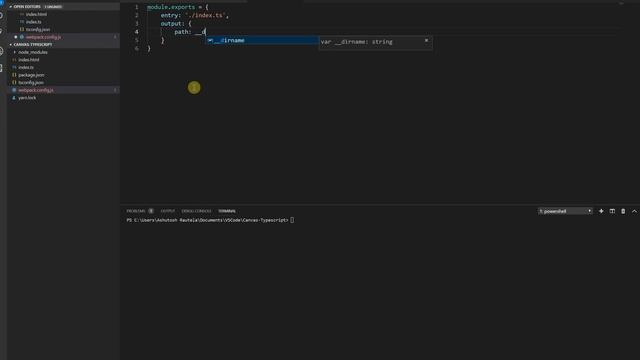The height and width of the screenshot is (360, 640).
Task: Open index.ts in Open Editors list
Action: [33, 22]
